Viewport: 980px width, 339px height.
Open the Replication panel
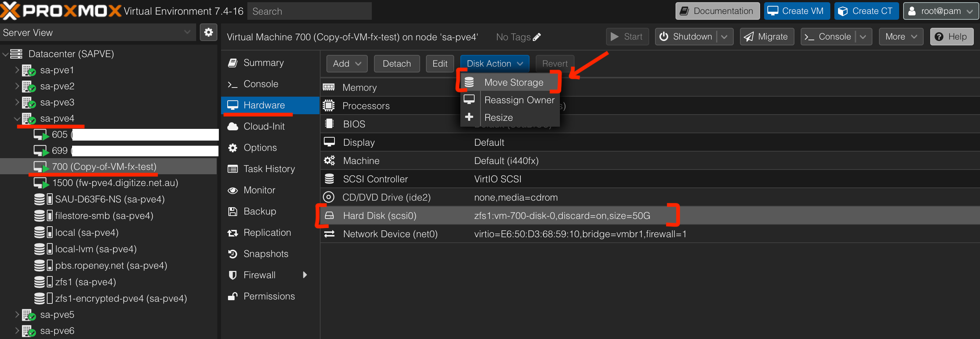coord(267,232)
